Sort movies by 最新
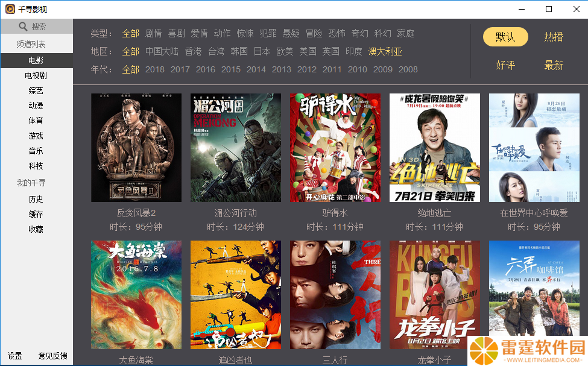 554,65
